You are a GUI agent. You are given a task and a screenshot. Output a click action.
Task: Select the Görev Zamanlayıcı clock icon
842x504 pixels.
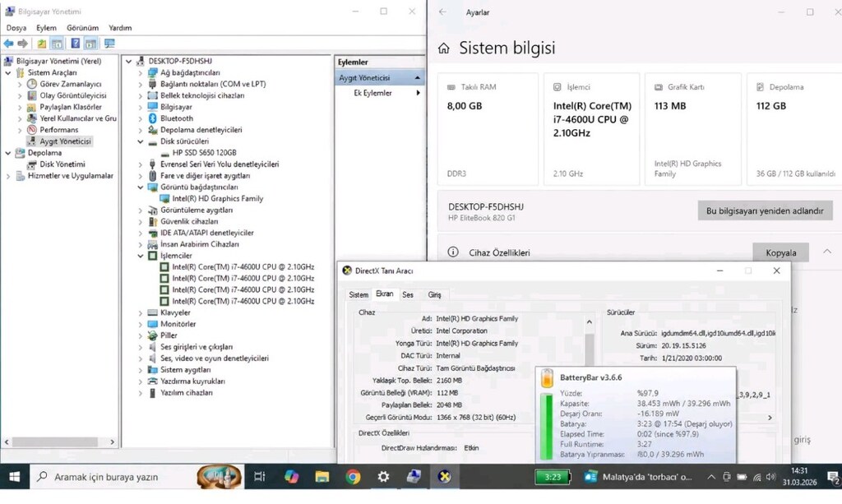pyautogui.click(x=32, y=84)
